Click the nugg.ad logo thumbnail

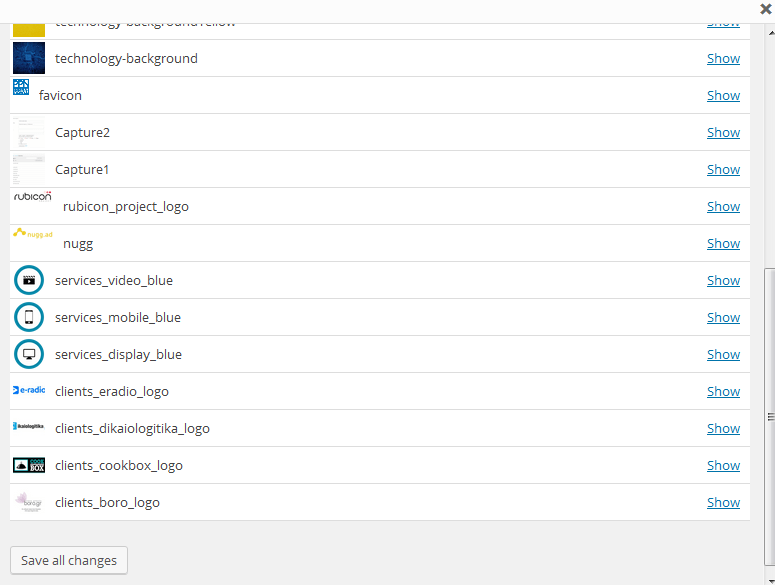point(33,233)
